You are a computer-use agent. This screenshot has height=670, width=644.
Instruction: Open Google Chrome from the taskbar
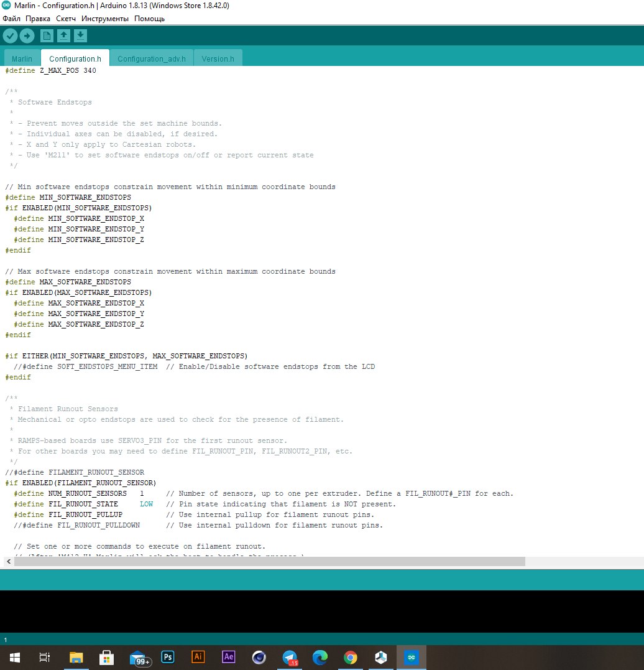click(x=350, y=657)
